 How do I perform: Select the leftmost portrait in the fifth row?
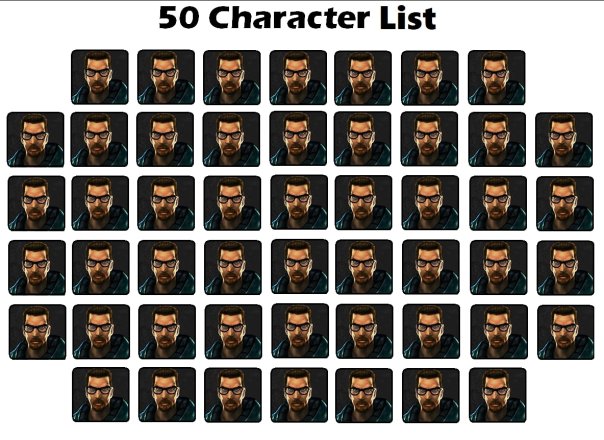click(x=37, y=332)
